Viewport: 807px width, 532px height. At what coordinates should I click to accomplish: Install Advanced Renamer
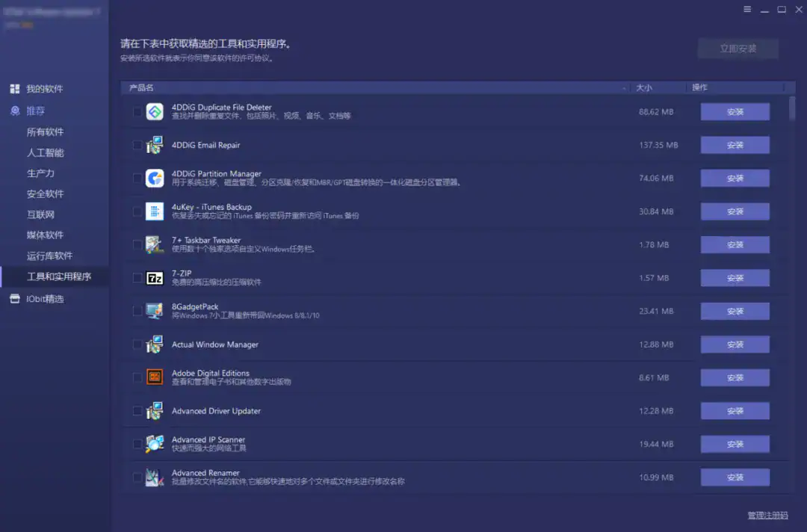tap(735, 477)
